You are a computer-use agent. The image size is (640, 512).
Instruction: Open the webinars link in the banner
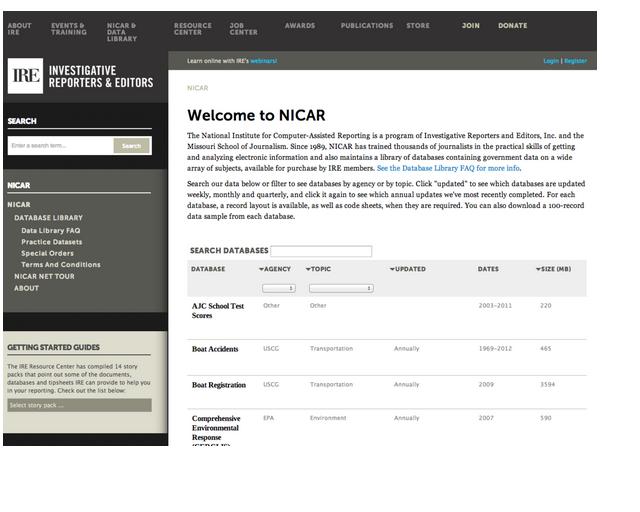264,61
